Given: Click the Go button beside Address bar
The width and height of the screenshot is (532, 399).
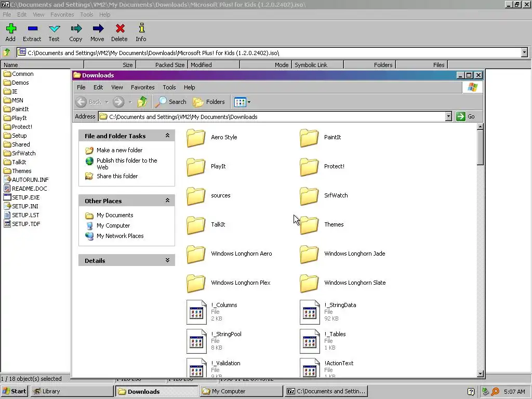Looking at the screenshot, I should coord(466,116).
